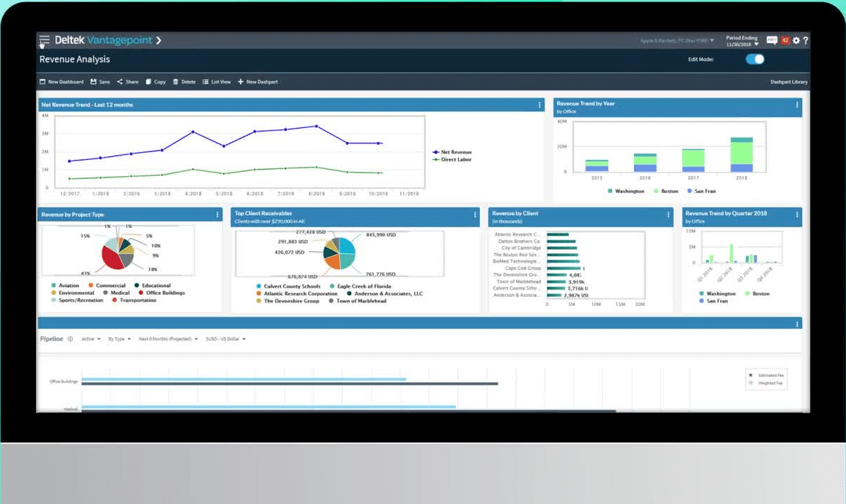Delete the dashboard

pyautogui.click(x=184, y=82)
